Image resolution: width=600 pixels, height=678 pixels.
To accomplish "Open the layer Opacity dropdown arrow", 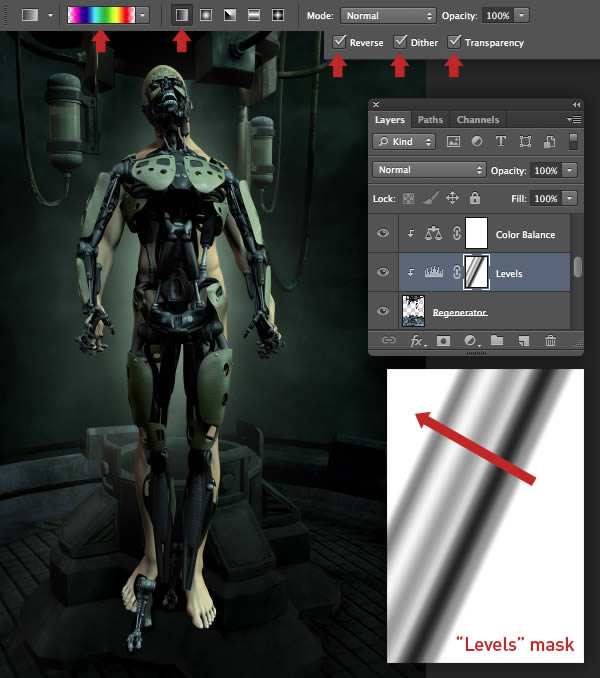I will [570, 170].
